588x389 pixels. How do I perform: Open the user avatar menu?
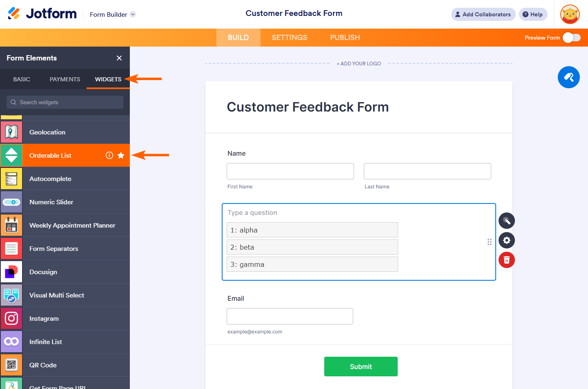[570, 14]
